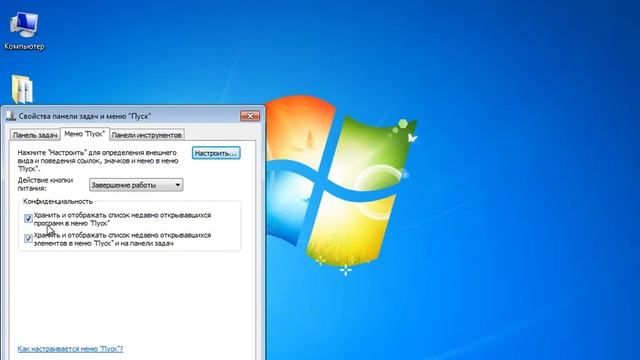The image size is (640, 360).
Task: Toggle the recently opened programs list checkbox
Action: (x=28, y=218)
